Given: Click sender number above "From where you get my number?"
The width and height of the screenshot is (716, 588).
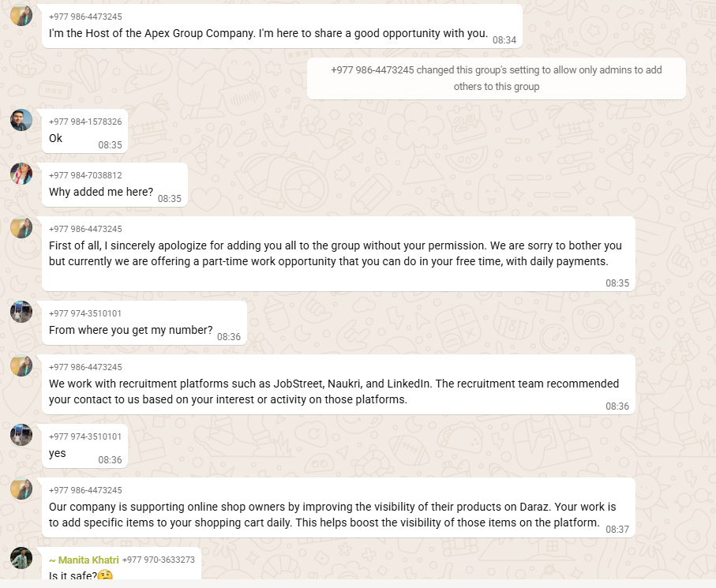Looking at the screenshot, I should tap(85, 313).
